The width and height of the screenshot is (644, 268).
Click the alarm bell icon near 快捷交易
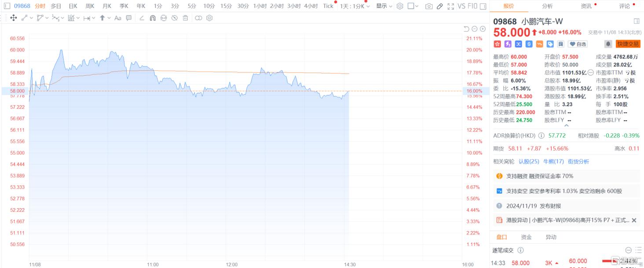tap(607, 44)
